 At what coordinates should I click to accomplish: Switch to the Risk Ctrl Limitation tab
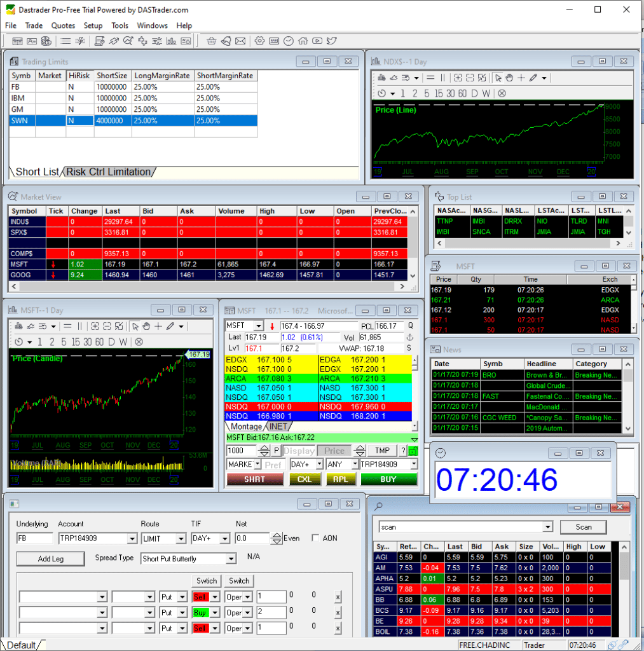pos(109,172)
